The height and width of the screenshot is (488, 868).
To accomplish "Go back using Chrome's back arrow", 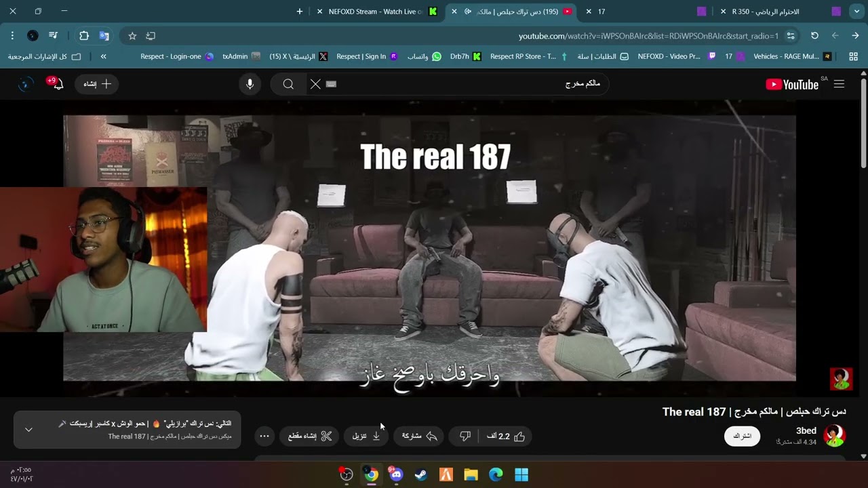I will 855,36.
